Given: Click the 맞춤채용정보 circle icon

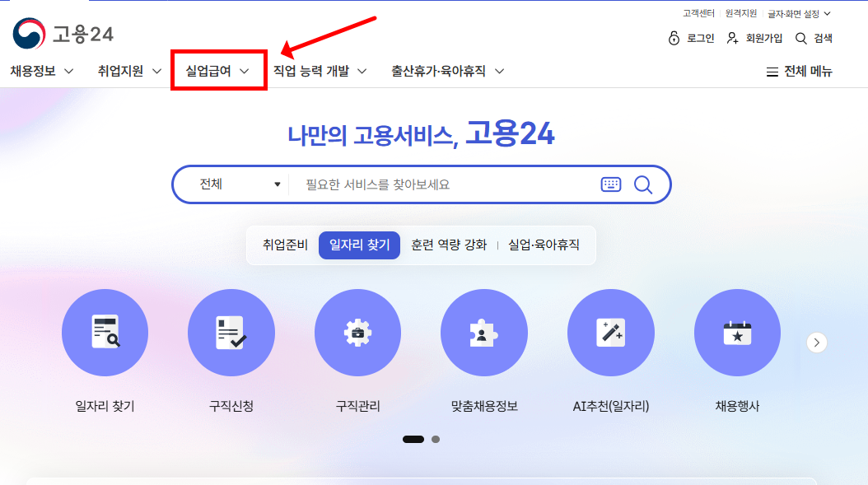Looking at the screenshot, I should pyautogui.click(x=484, y=332).
